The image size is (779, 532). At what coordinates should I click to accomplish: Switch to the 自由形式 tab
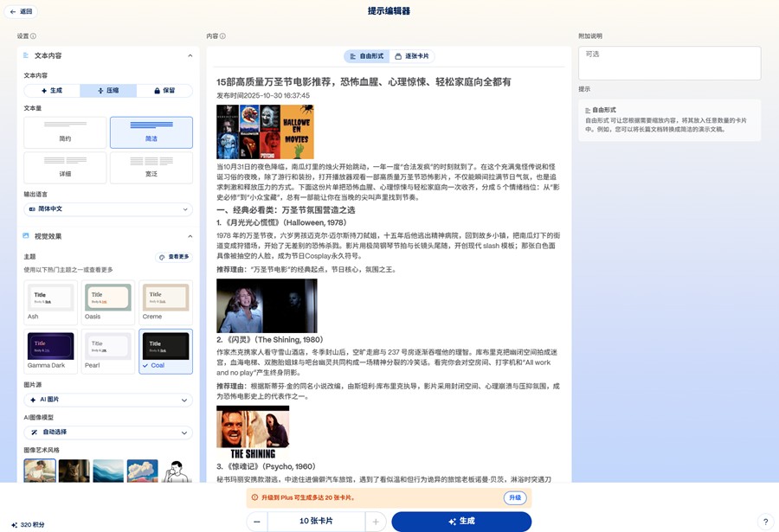366,56
